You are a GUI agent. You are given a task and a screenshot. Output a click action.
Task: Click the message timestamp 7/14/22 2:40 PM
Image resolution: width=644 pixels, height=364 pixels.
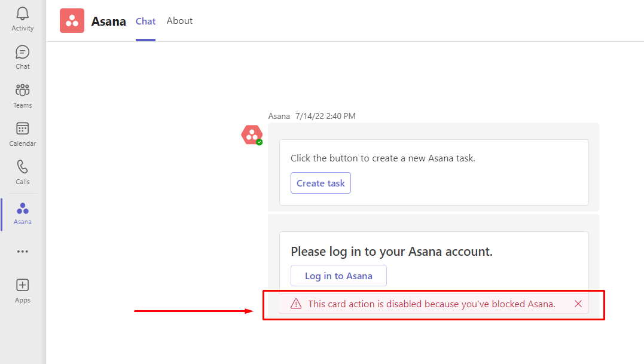[325, 116]
